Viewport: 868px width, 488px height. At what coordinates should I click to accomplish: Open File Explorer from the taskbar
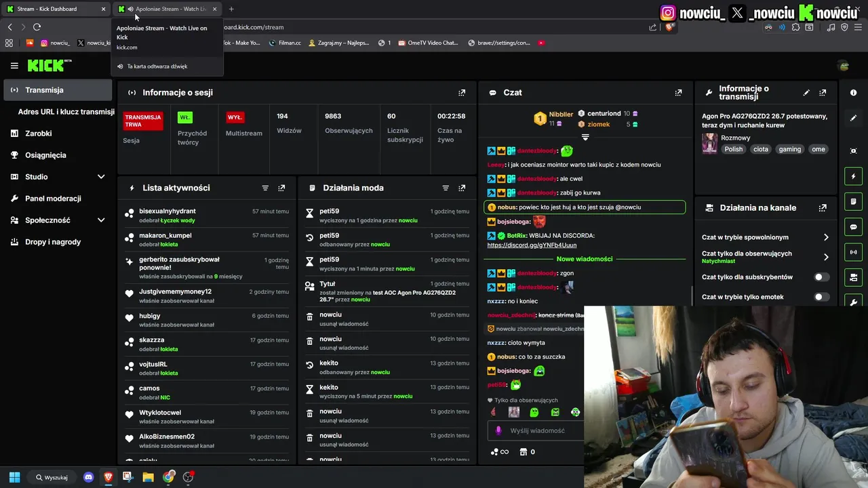coord(148,477)
